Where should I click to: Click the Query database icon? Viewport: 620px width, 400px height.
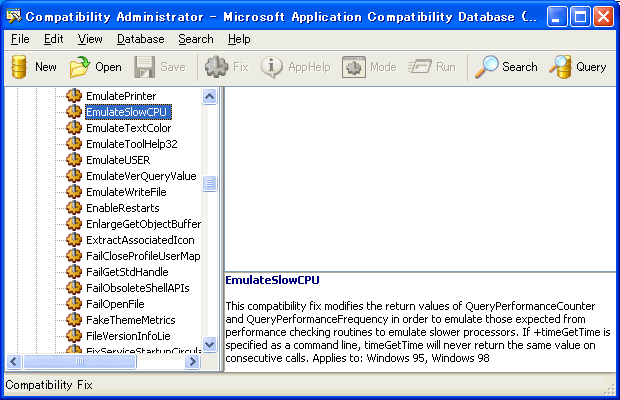coord(561,67)
